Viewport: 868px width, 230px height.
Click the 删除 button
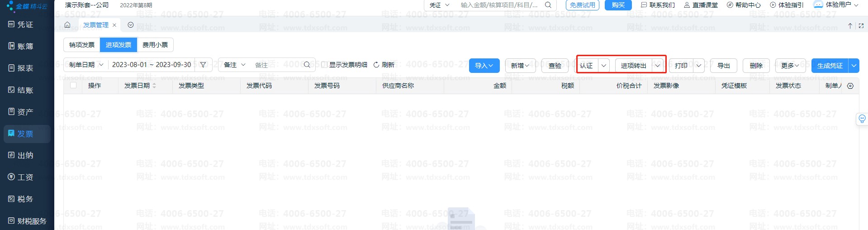click(x=756, y=66)
